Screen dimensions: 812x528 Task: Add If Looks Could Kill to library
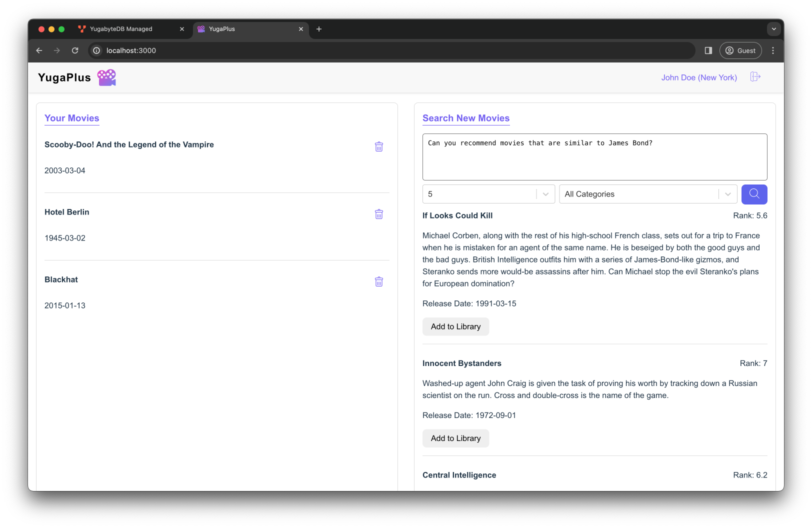[x=455, y=326]
